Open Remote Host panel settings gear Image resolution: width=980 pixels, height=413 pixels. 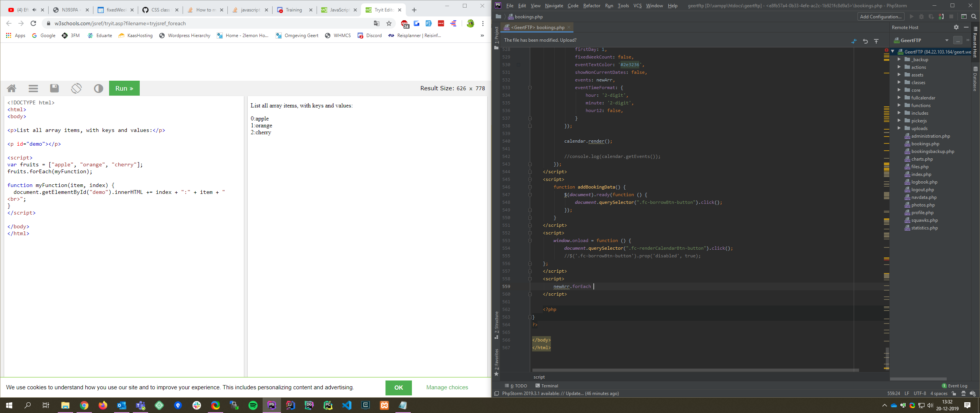956,27
